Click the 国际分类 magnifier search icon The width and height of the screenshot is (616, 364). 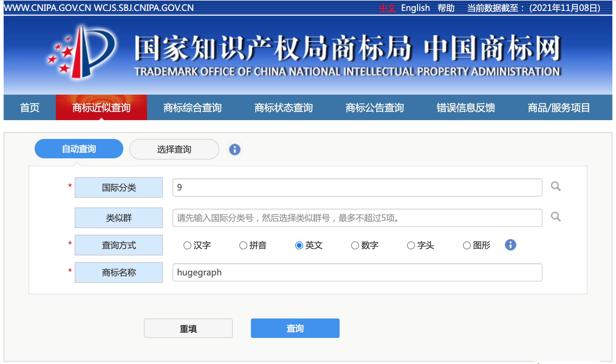click(x=556, y=186)
